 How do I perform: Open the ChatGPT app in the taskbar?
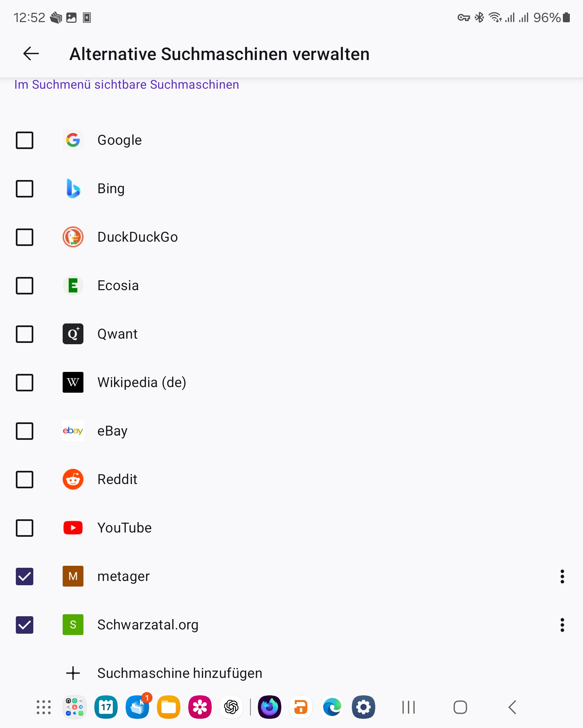pos(231,707)
